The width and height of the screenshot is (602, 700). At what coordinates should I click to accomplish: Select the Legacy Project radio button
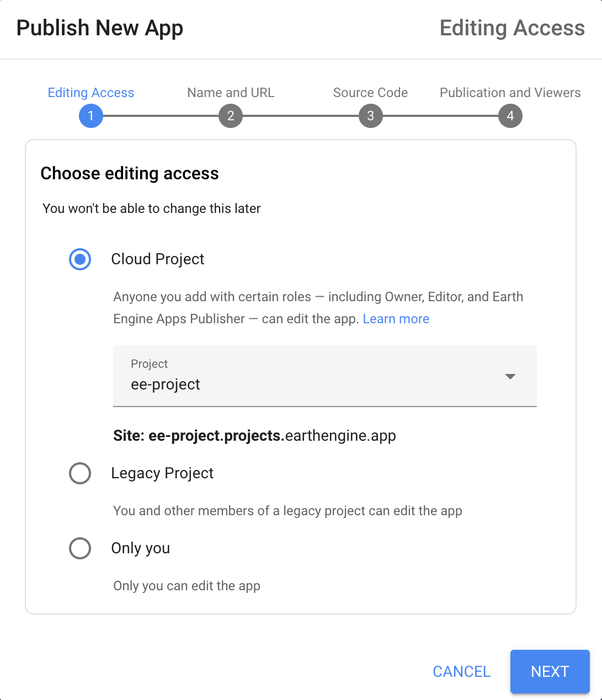[x=80, y=473]
